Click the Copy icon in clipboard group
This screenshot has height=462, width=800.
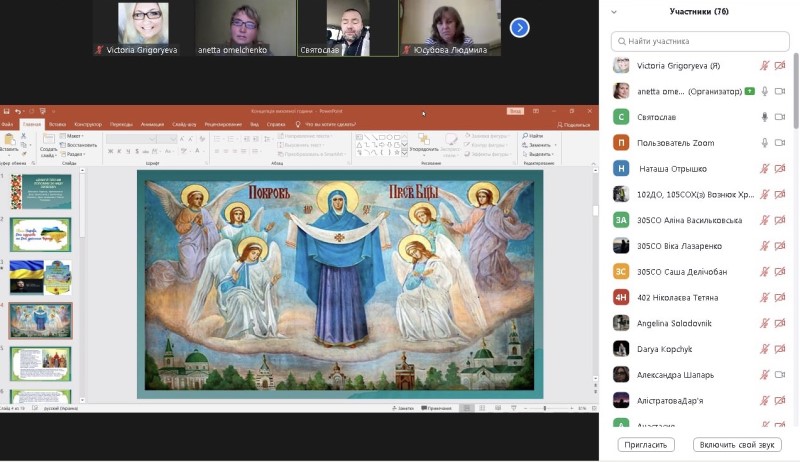(23, 145)
